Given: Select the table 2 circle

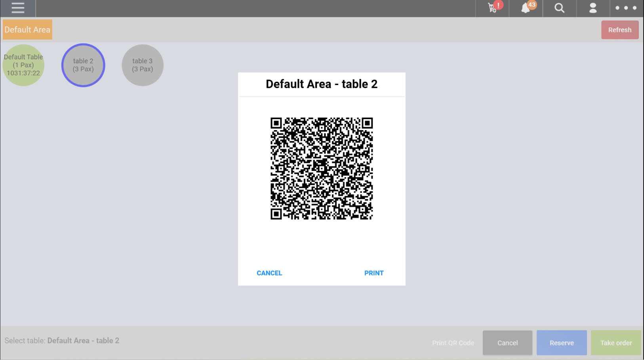Looking at the screenshot, I should pyautogui.click(x=83, y=65).
